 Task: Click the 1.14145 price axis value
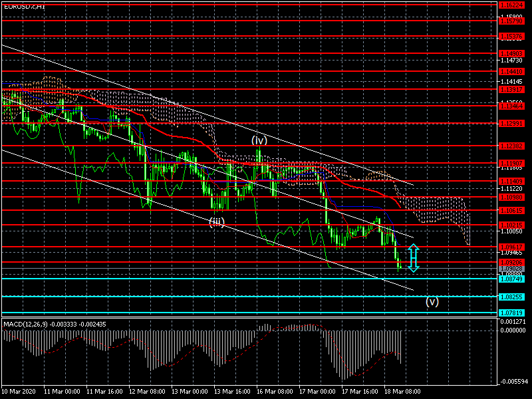click(x=511, y=81)
